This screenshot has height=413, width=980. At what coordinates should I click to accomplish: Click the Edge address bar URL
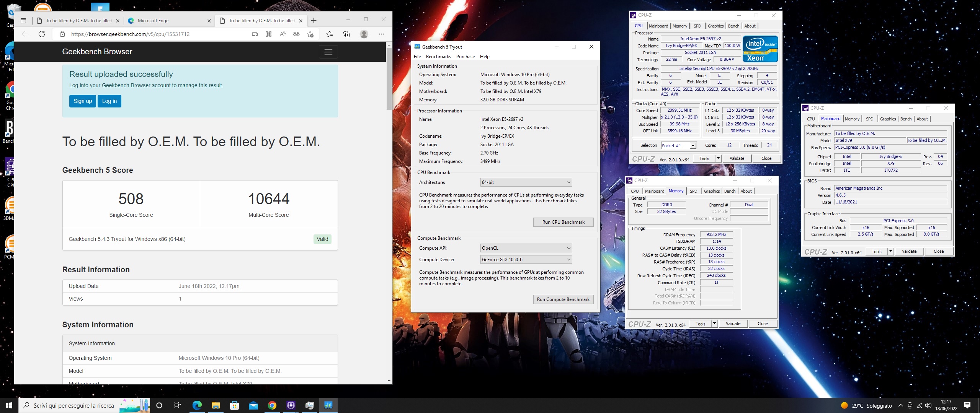[x=131, y=34]
